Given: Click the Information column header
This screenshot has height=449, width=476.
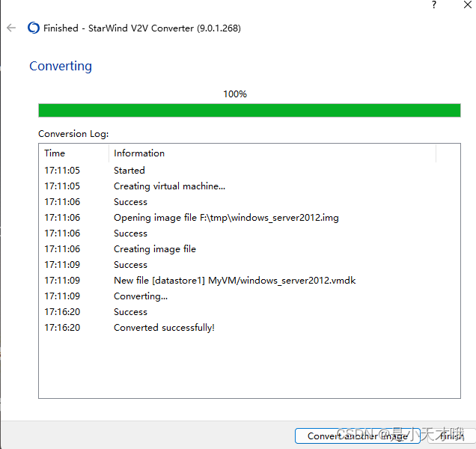Looking at the screenshot, I should (x=272, y=153).
